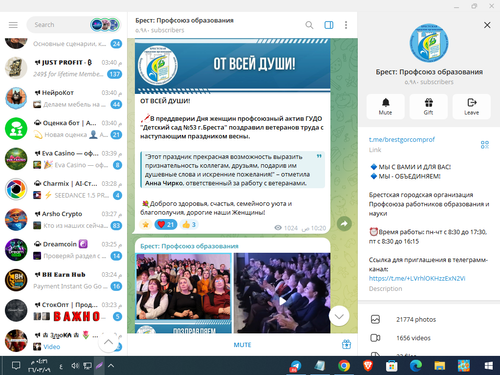Open the group audience photo thumbnail
The width and height of the screenshot is (500, 375).
pyautogui.click(x=183, y=287)
